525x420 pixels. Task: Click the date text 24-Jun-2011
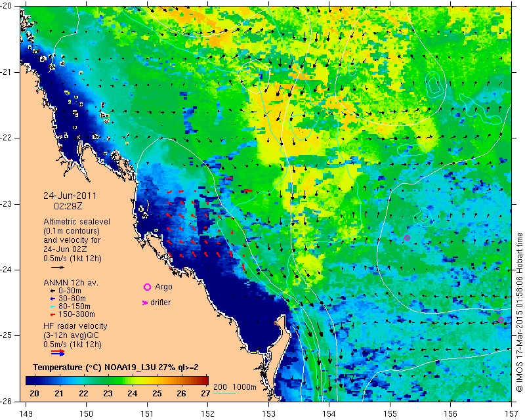click(x=70, y=196)
